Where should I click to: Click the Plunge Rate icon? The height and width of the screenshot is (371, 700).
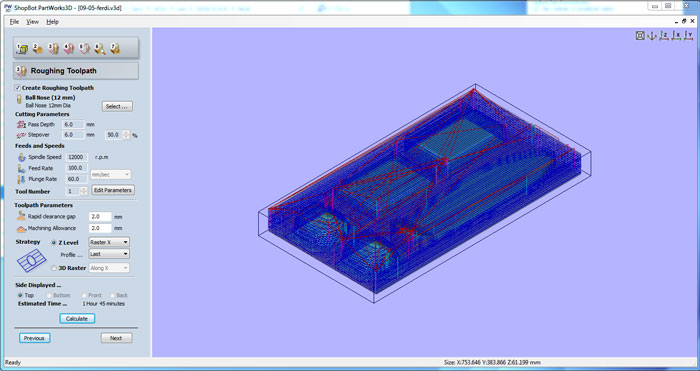[x=21, y=179]
